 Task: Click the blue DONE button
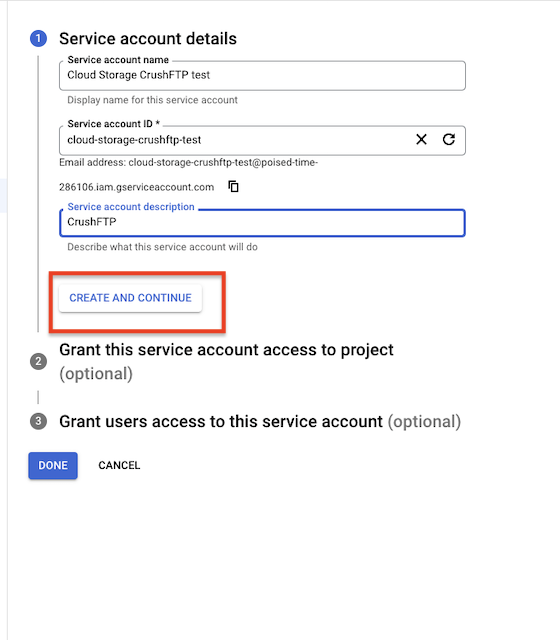[x=53, y=465]
